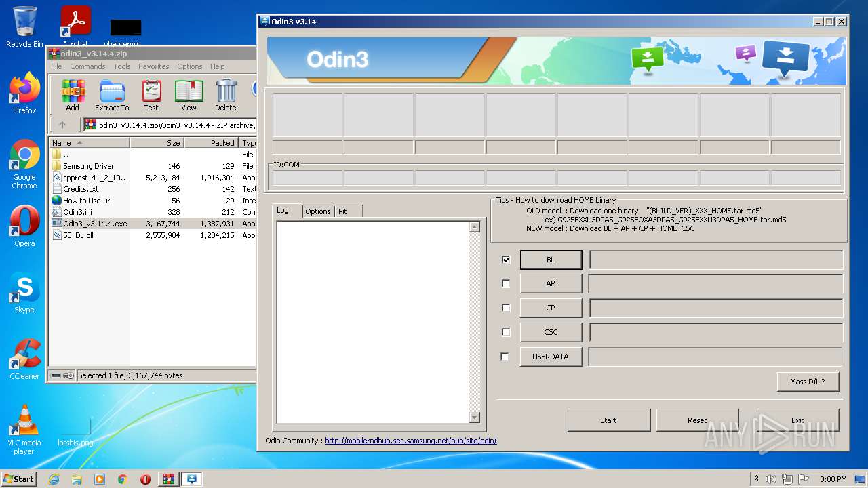The image size is (868, 488).
Task: Select Credits.txt in the archive list
Action: [x=153, y=189]
